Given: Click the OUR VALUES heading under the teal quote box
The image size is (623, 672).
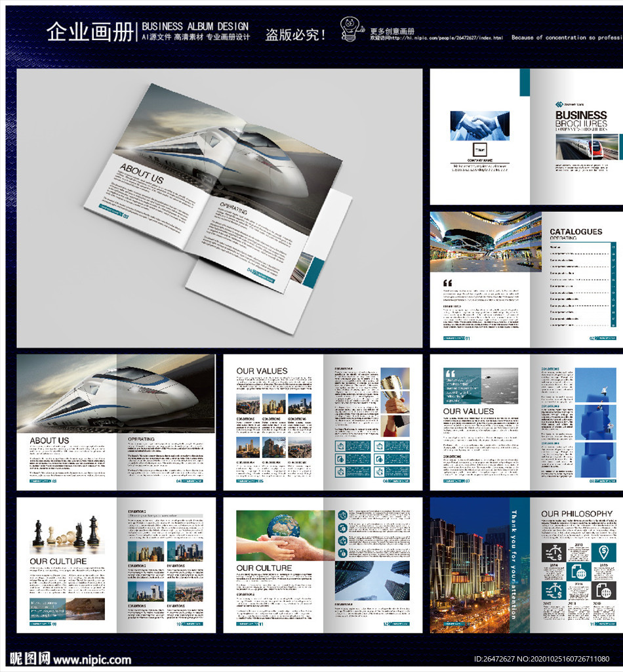Looking at the screenshot, I should pyautogui.click(x=468, y=411).
